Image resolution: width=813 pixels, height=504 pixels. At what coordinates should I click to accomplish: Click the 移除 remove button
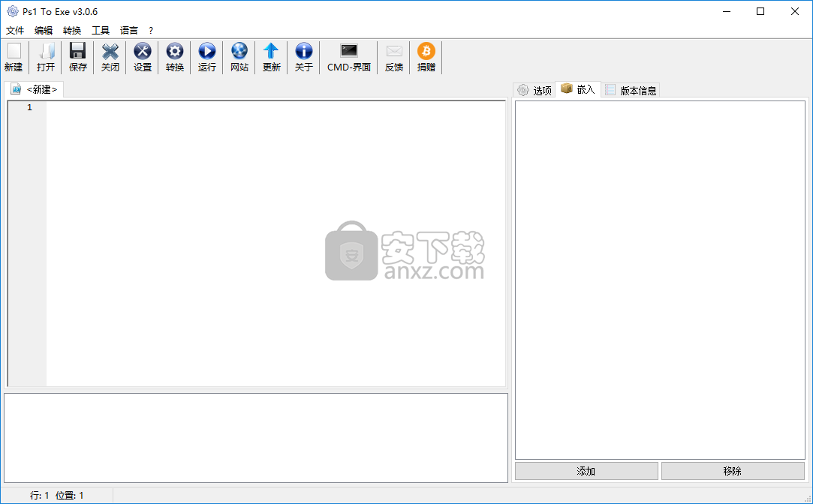[732, 471]
